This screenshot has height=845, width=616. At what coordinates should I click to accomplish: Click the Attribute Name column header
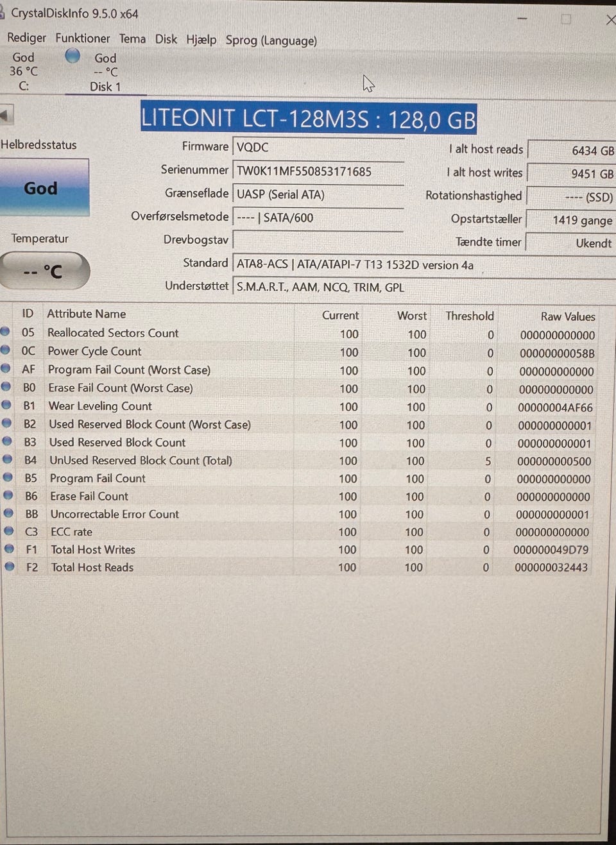coord(87,314)
